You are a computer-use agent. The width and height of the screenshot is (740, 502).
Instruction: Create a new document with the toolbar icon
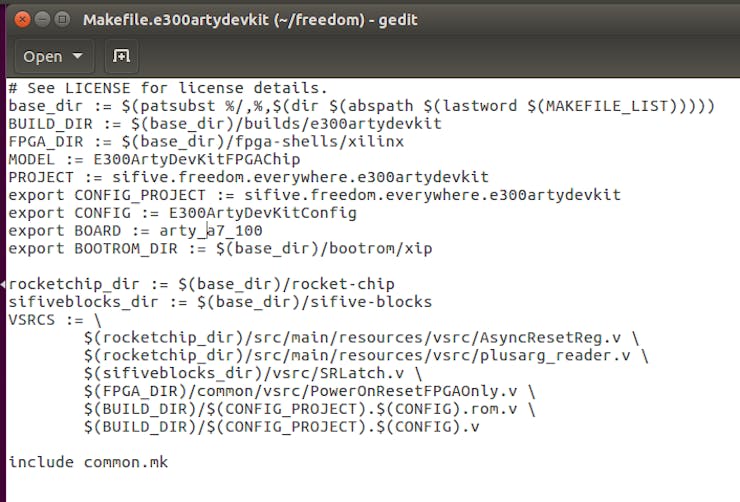point(121,56)
